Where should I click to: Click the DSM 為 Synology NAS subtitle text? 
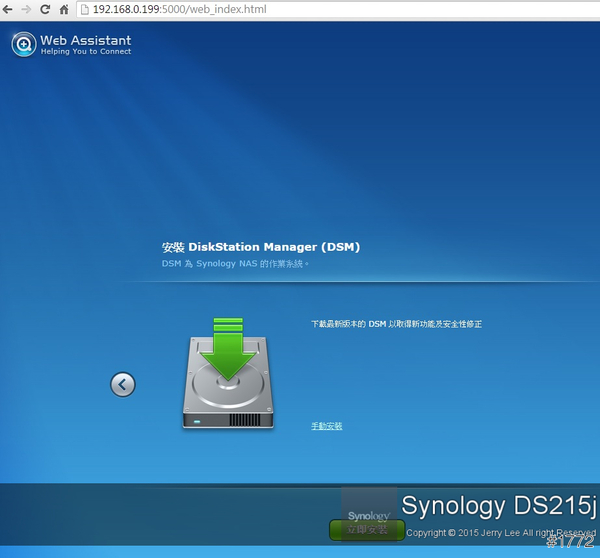tap(235, 264)
